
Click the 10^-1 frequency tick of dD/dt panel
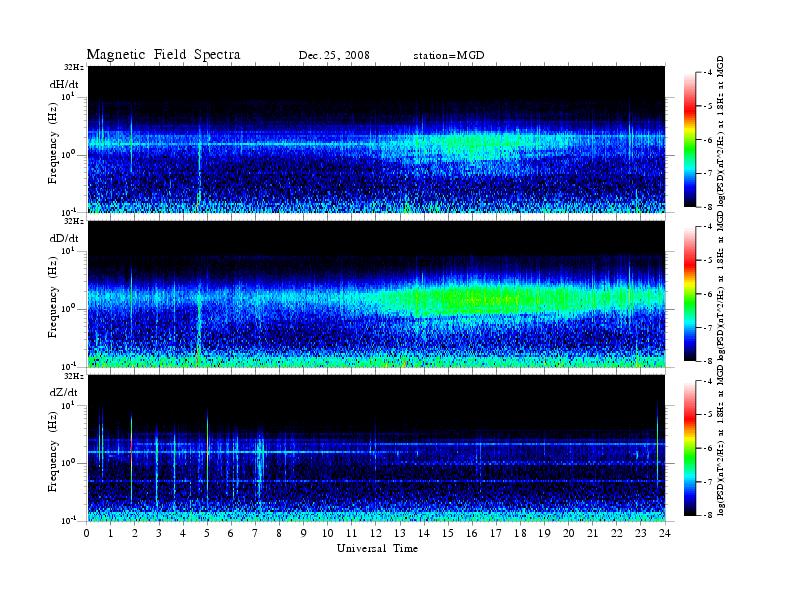click(69, 366)
